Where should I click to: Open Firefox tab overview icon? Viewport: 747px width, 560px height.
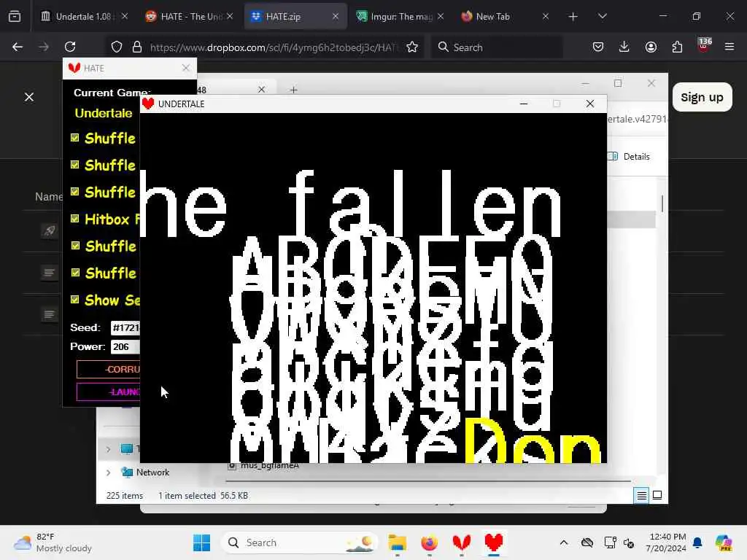click(x=15, y=16)
